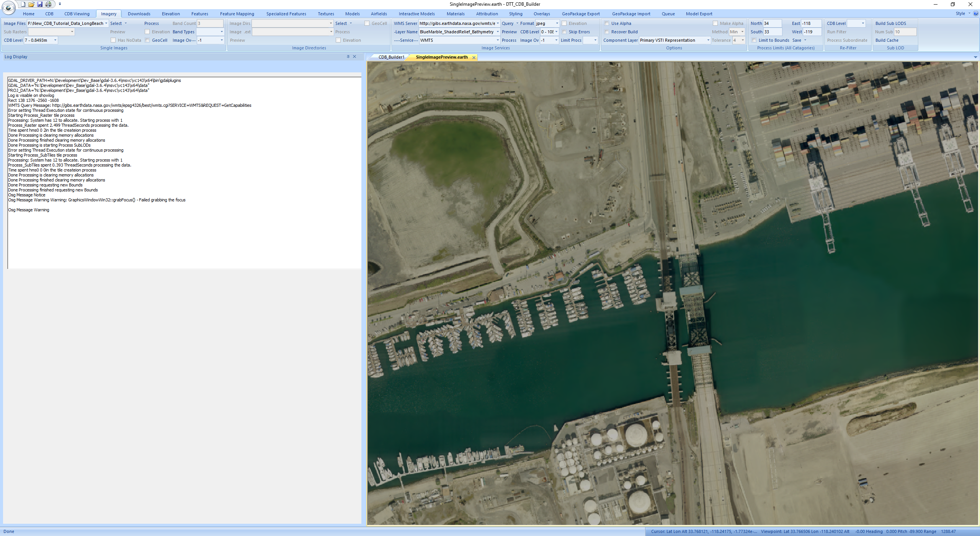Click the East bound input field
The width and height of the screenshot is (980, 536).
point(811,23)
